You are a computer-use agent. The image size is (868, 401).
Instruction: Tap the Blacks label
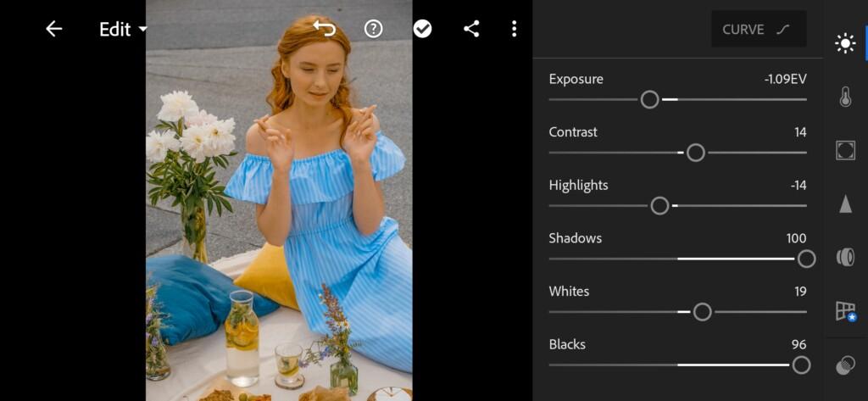(x=567, y=345)
